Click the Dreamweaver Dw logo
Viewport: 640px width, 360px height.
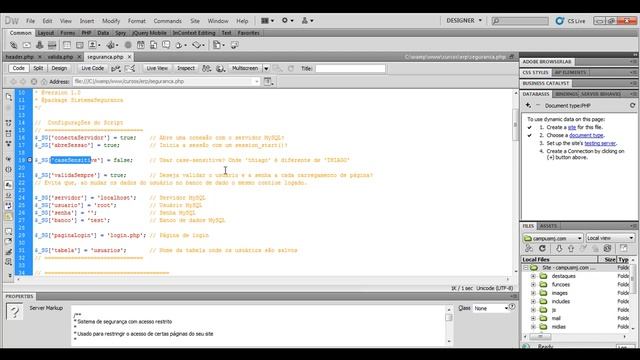pos(12,20)
